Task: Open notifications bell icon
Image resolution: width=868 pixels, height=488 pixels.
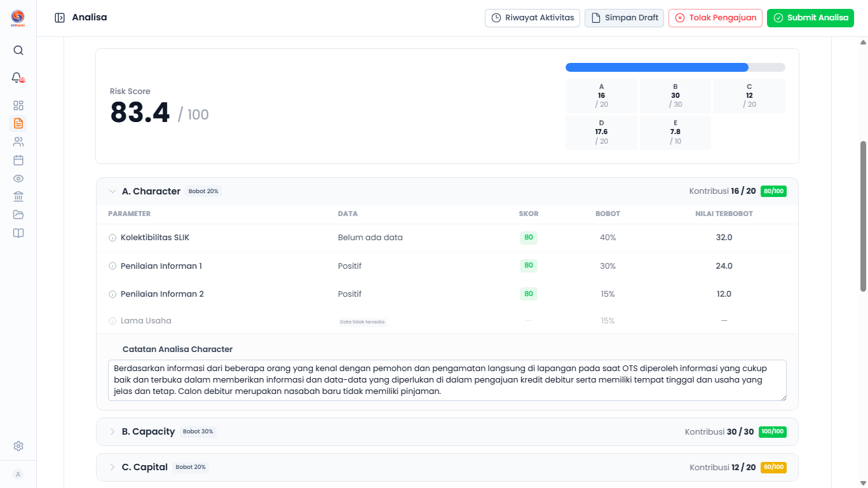Action: [18, 78]
